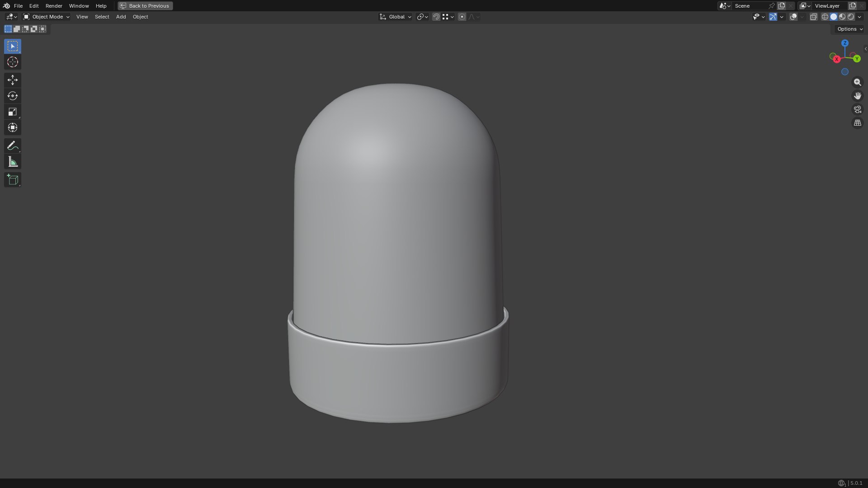Image resolution: width=868 pixels, height=488 pixels.
Task: Open the Object Mode dropdown
Action: point(46,17)
